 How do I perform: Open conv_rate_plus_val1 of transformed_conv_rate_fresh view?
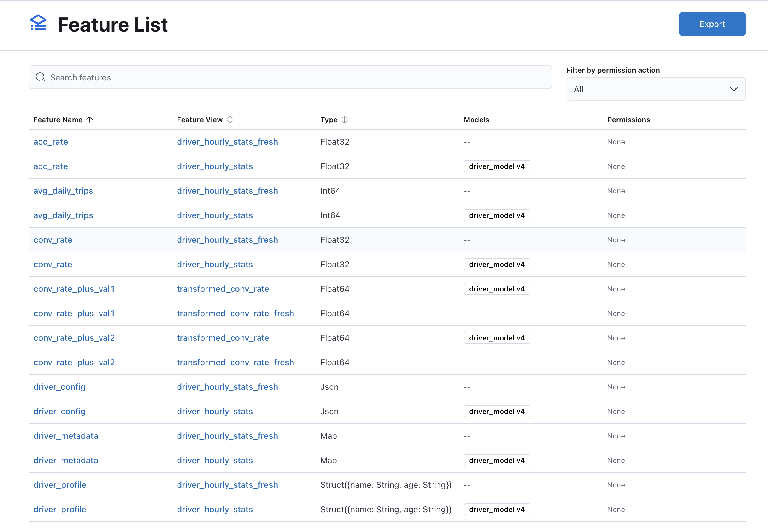[74, 313]
